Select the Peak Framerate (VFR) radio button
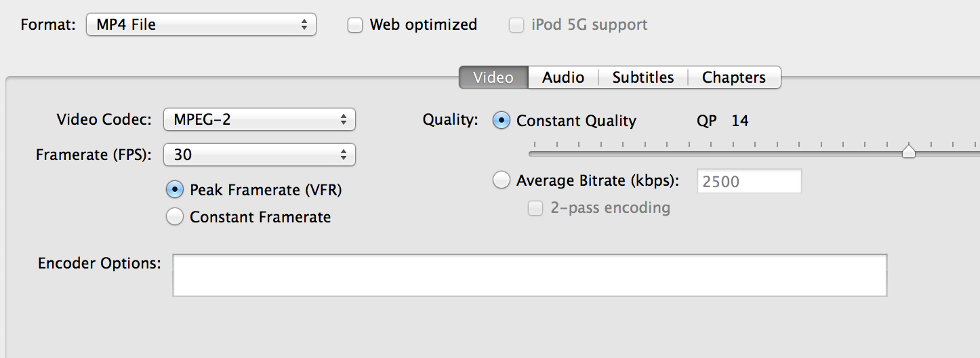The width and height of the screenshot is (980, 358). 175,190
